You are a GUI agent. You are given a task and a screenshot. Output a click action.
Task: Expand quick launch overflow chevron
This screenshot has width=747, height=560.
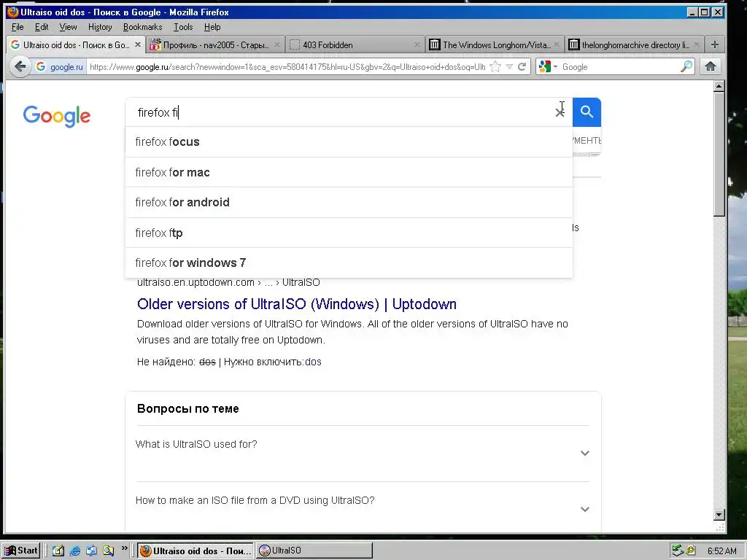[x=124, y=548]
